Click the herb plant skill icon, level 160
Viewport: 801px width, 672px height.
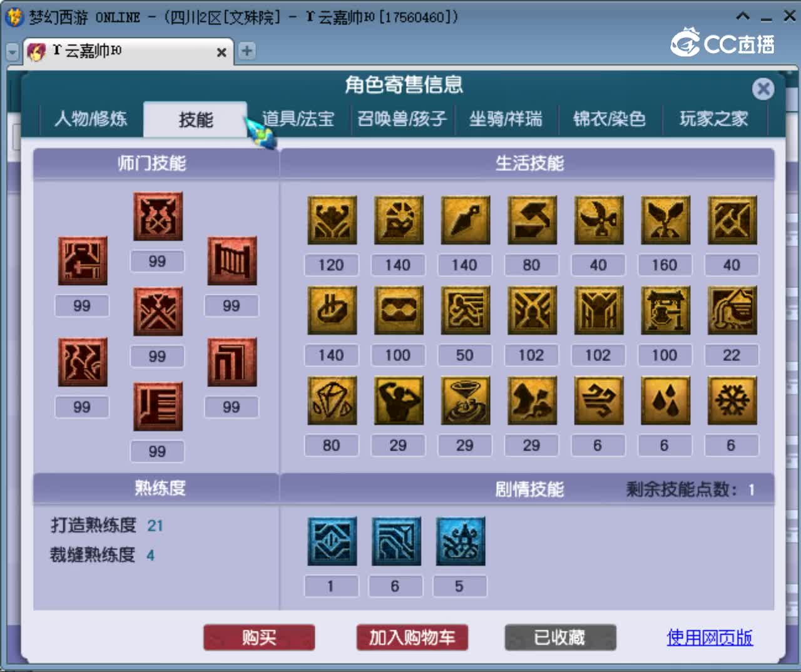tap(665, 220)
